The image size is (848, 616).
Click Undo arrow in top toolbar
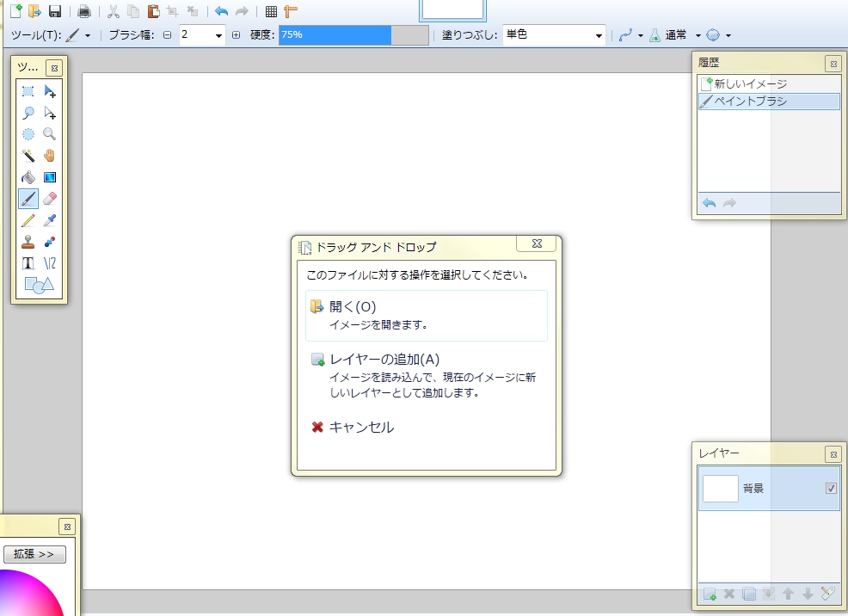[221, 11]
